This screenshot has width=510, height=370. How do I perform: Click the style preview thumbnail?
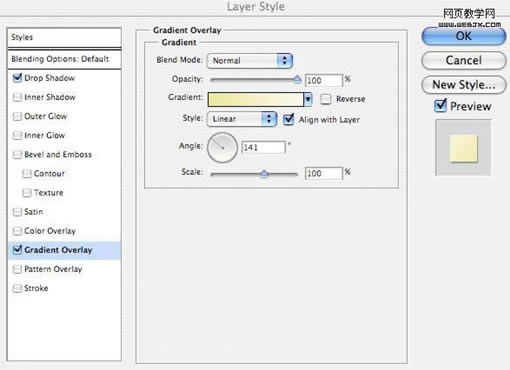pos(463,148)
